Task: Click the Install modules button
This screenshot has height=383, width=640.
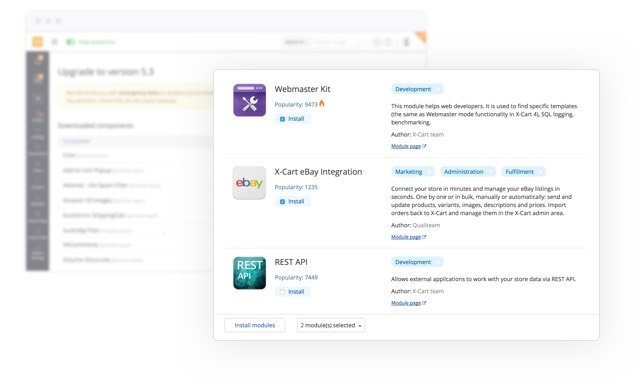Action: click(x=255, y=325)
